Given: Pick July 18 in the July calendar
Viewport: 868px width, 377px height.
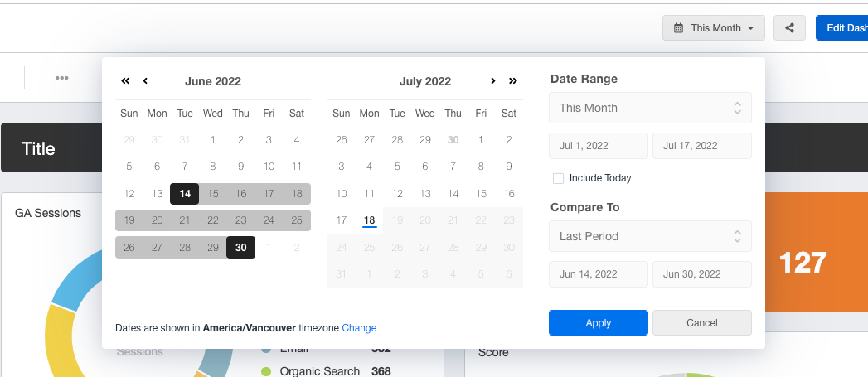Looking at the screenshot, I should click(370, 220).
